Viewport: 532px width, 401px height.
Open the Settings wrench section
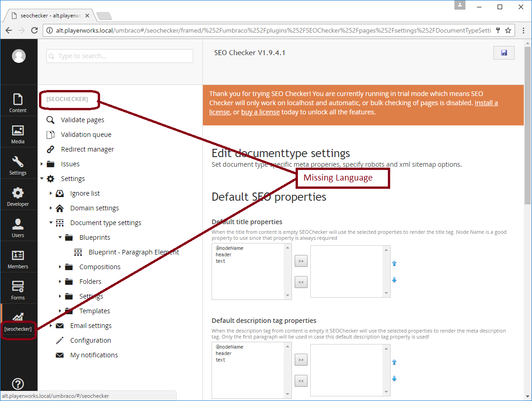pyautogui.click(x=18, y=166)
